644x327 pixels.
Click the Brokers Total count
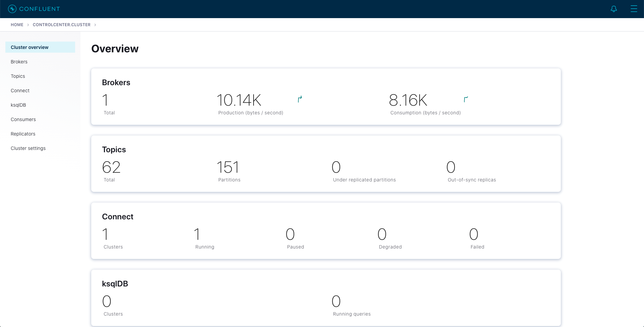[105, 100]
